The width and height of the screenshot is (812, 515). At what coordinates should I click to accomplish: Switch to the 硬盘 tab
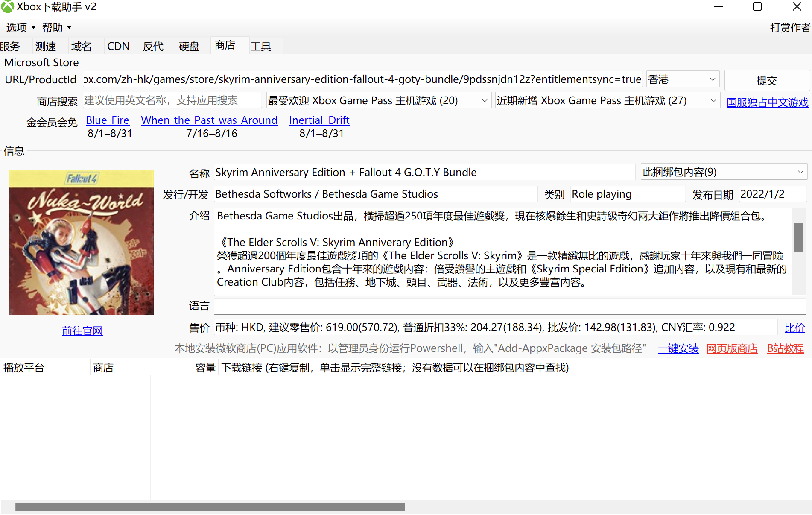coord(188,46)
